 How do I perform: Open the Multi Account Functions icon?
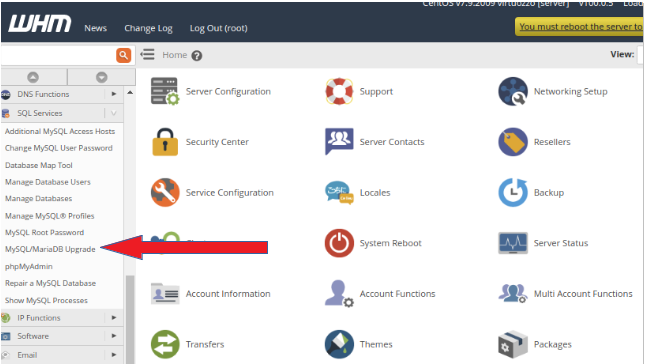(513, 294)
